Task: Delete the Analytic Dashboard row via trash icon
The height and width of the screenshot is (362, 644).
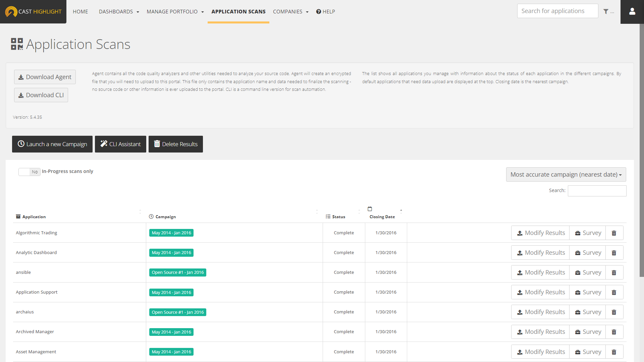Action: (x=614, y=253)
